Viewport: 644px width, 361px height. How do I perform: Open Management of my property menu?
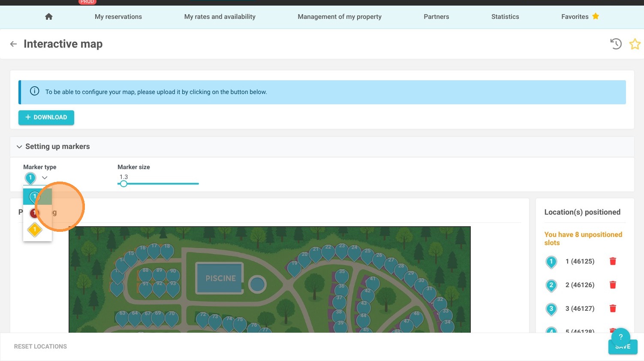340,17
